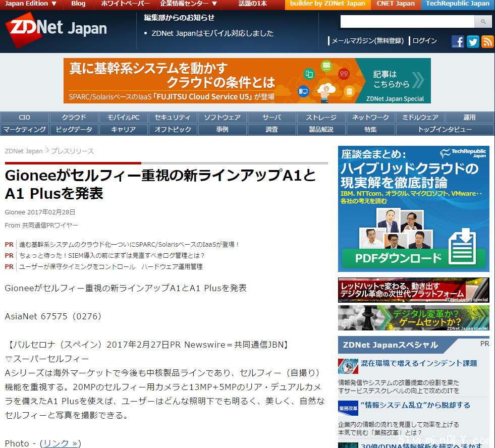Click the article headline about Gionee A1

click(x=160, y=184)
